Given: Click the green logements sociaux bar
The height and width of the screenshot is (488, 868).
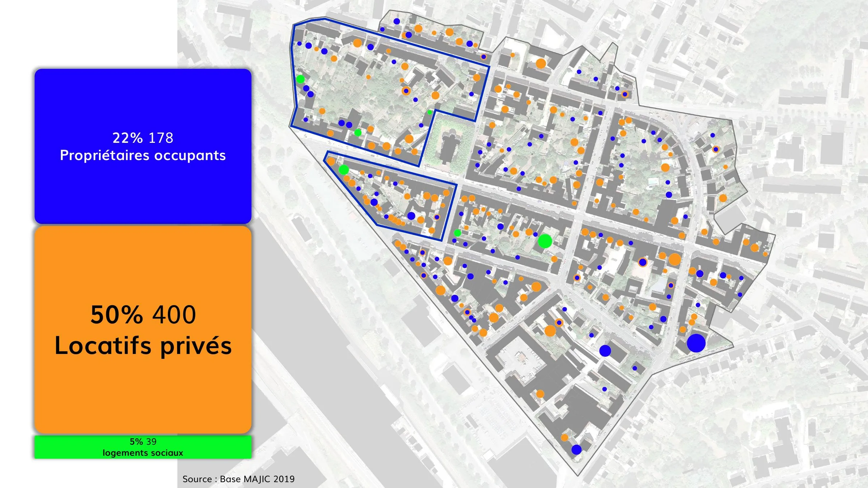Looking at the screenshot, I should [x=143, y=447].
